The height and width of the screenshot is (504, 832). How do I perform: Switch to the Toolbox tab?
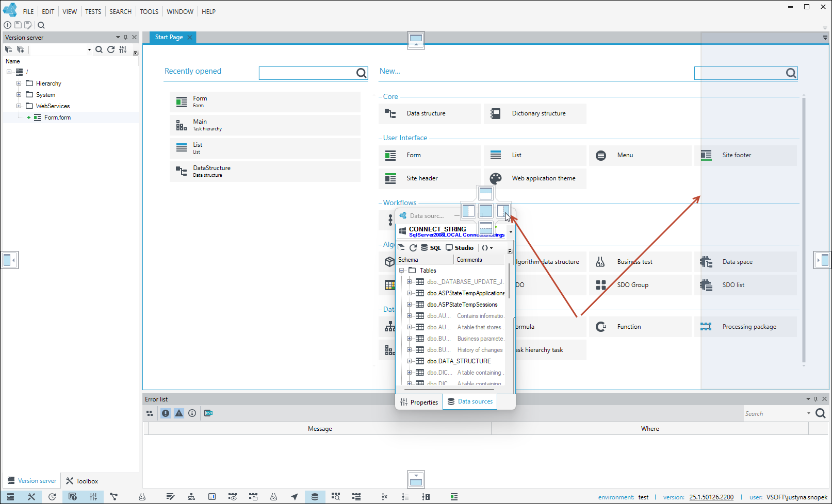[82, 481]
